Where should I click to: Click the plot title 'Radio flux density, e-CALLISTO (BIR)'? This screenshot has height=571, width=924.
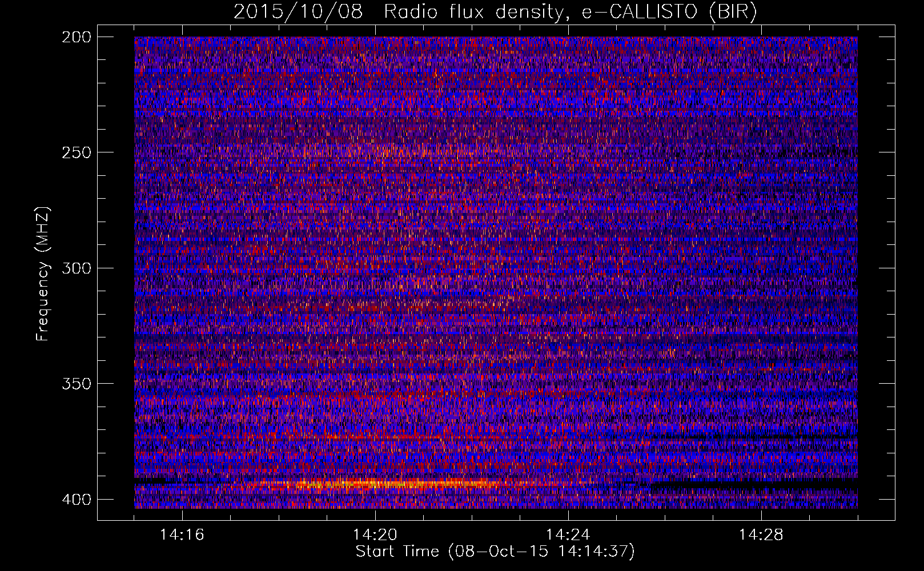click(x=570, y=11)
